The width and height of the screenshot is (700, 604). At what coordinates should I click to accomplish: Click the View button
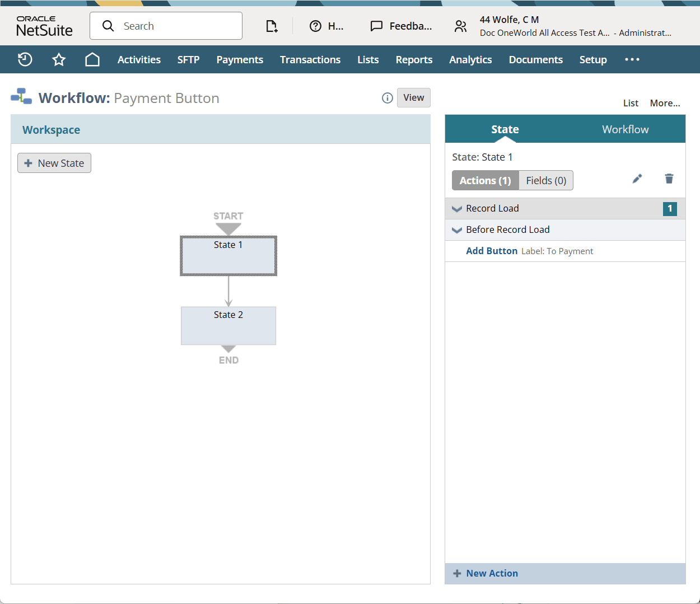tap(414, 97)
